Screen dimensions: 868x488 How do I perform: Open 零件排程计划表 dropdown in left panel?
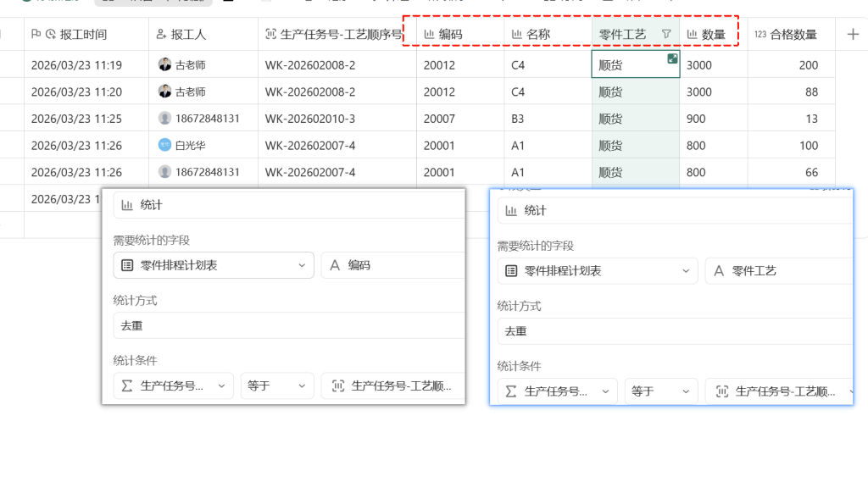pyautogui.click(x=214, y=265)
